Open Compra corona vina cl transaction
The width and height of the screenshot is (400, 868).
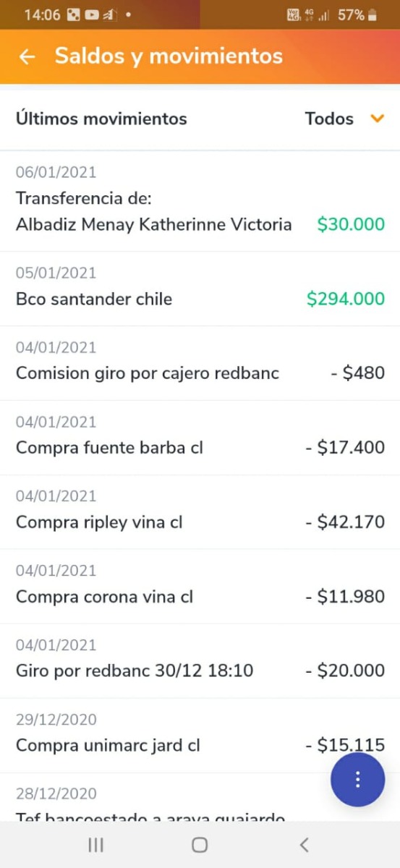[200, 587]
